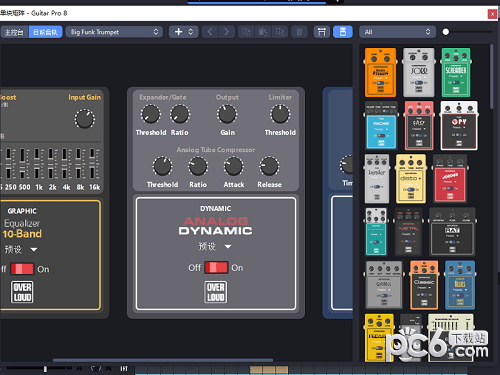Click the rack view icon beside blue button
Viewport: 500px width, 375px height.
click(322, 32)
